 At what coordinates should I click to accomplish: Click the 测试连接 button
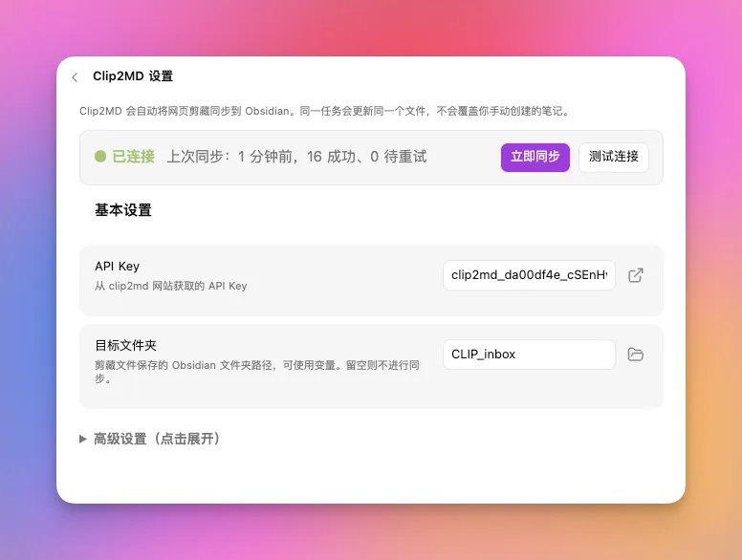[614, 157]
